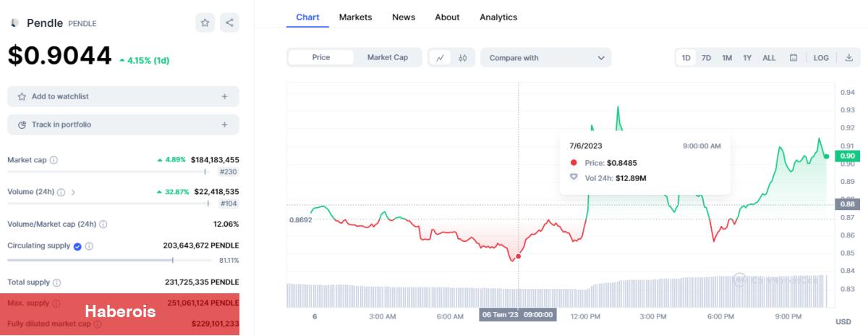868x336 pixels.
Task: Select the line chart icon
Action: pos(440,58)
